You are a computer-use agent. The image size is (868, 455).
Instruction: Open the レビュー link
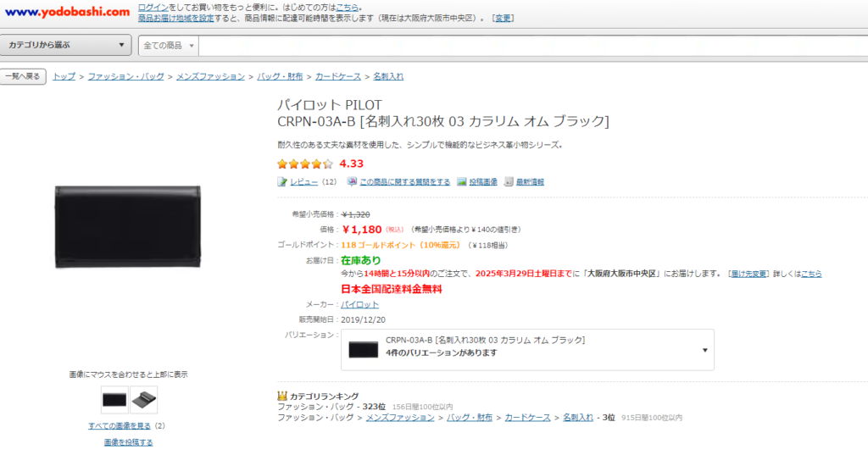[304, 181]
